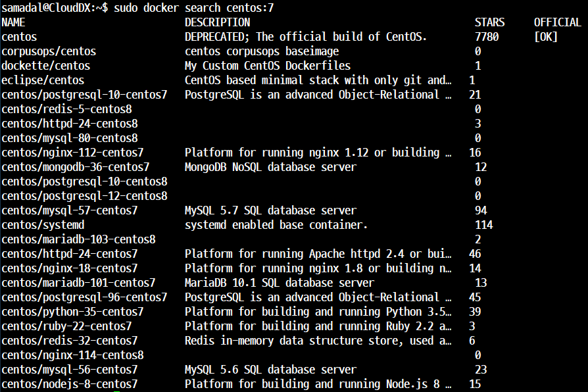Image resolution: width=588 pixels, height=392 pixels.
Task: Select star count 114 for centos/systemd
Action: click(x=483, y=225)
